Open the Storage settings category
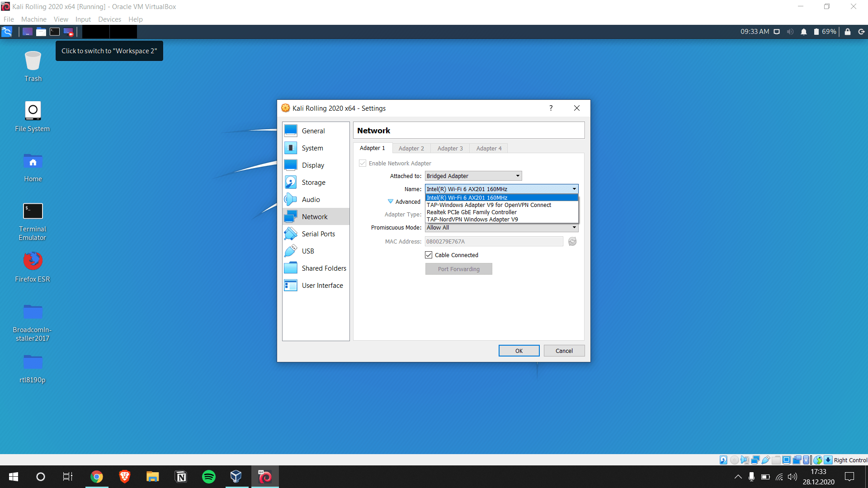 pyautogui.click(x=313, y=183)
